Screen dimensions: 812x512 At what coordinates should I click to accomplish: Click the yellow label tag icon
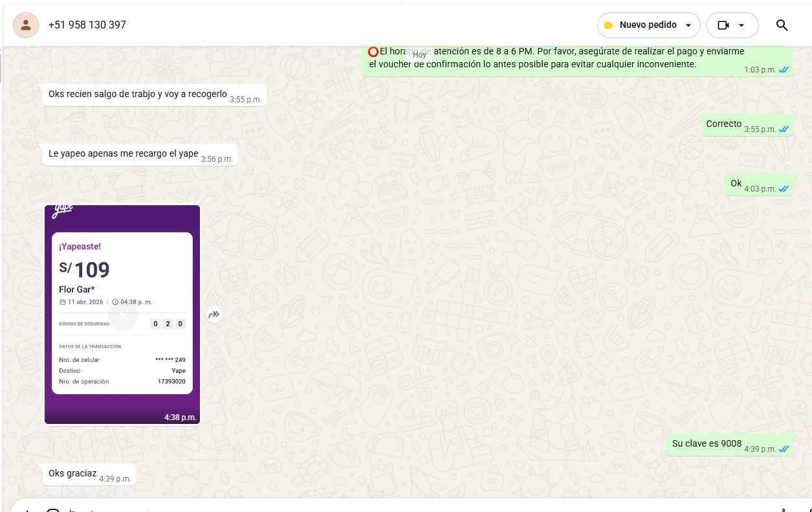click(x=608, y=25)
